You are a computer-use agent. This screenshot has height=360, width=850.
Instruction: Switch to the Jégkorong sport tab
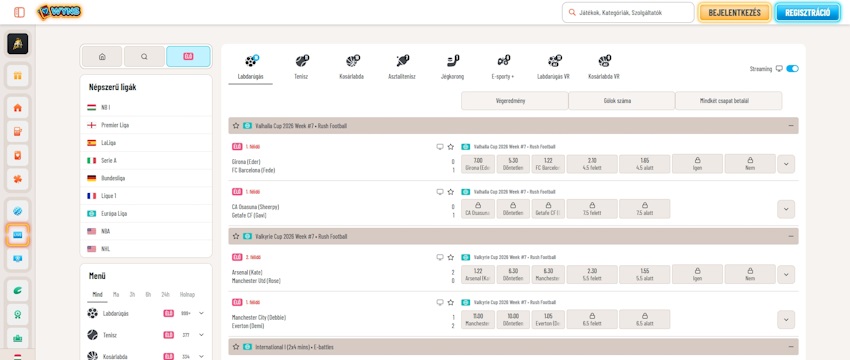point(452,67)
